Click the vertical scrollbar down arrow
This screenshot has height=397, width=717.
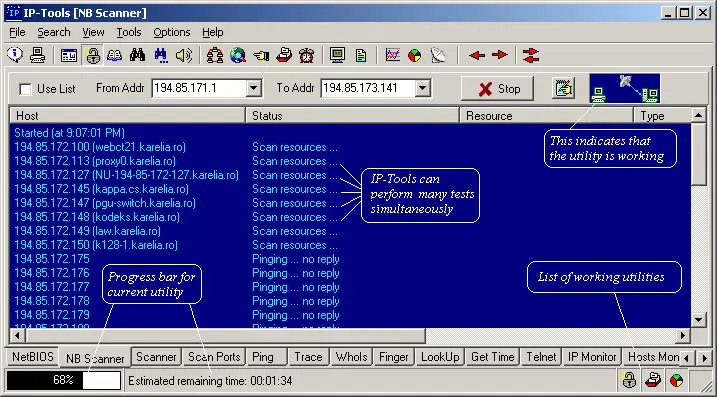(x=698, y=320)
